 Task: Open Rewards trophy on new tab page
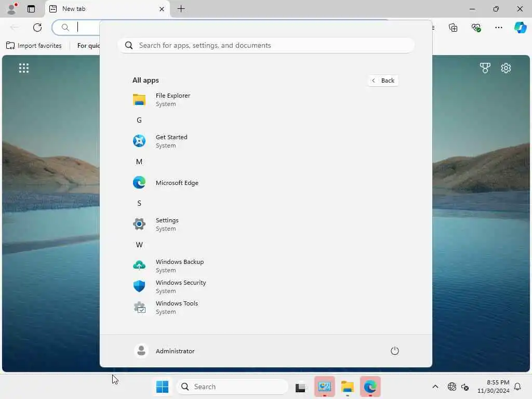click(485, 68)
